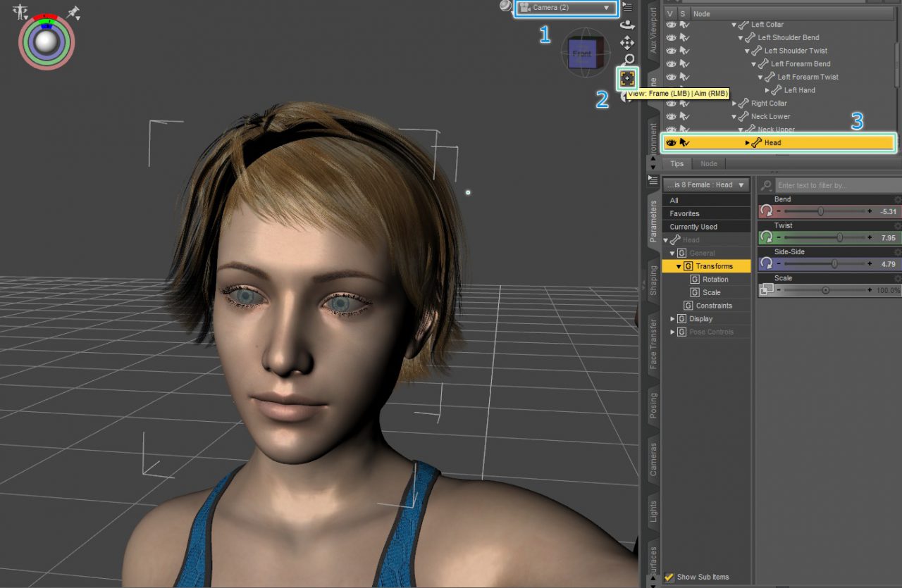Switch to the Node tab
This screenshot has width=902, height=588.
pos(709,163)
